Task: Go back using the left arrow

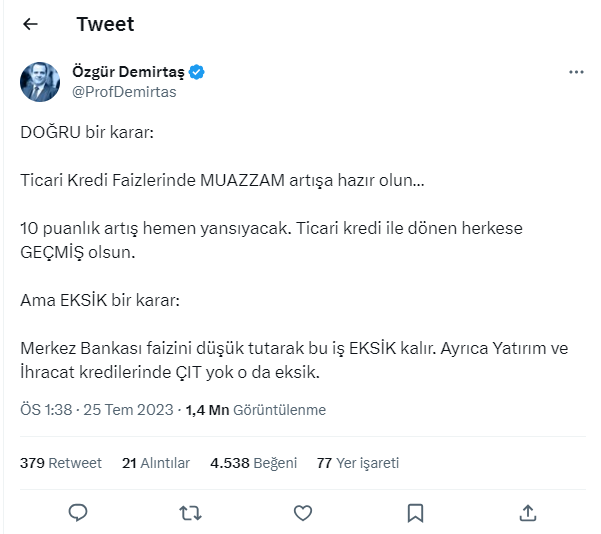Action: (x=30, y=24)
